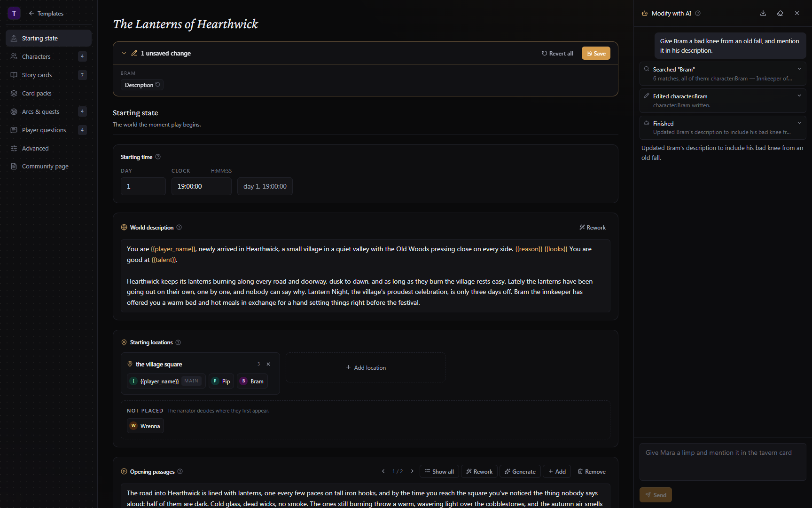
Task: Click the eraser clear-chat icon
Action: pyautogui.click(x=780, y=13)
